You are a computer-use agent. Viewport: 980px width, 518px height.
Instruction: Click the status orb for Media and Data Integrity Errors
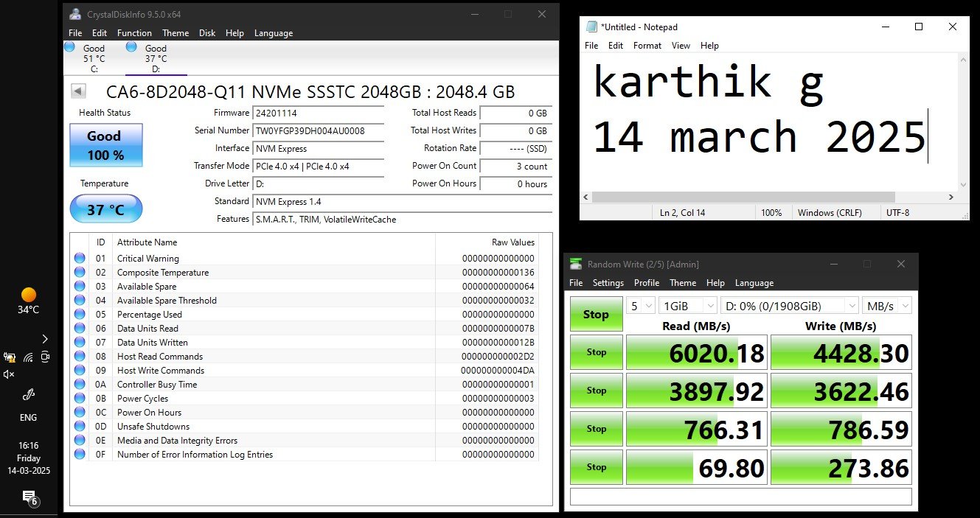point(80,440)
